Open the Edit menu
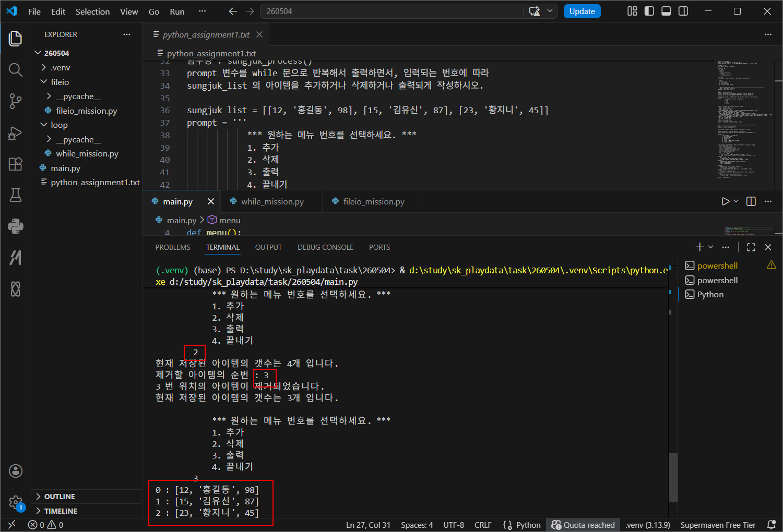The width and height of the screenshot is (783, 532). [x=58, y=11]
